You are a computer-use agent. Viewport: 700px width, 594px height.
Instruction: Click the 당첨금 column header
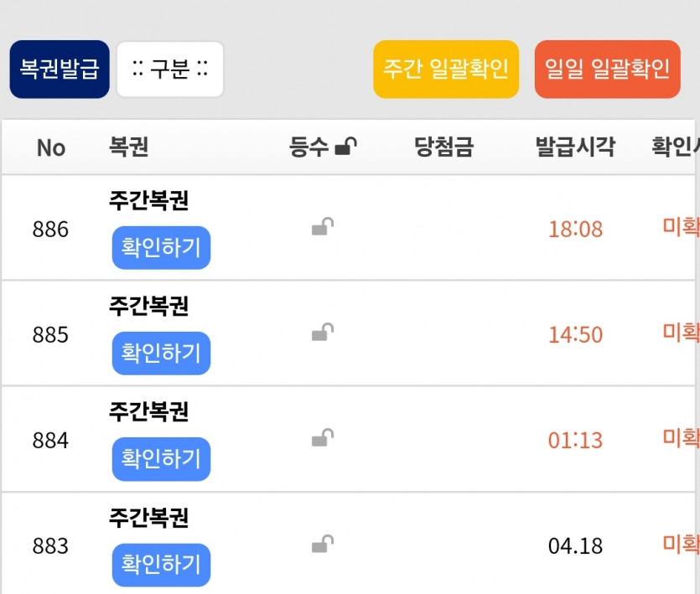(x=443, y=148)
